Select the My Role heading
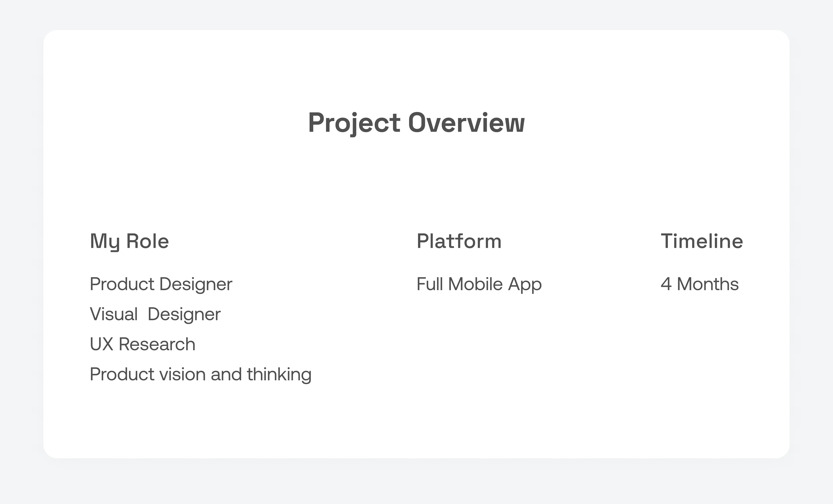Viewport: 833px width, 504px height. [129, 242]
